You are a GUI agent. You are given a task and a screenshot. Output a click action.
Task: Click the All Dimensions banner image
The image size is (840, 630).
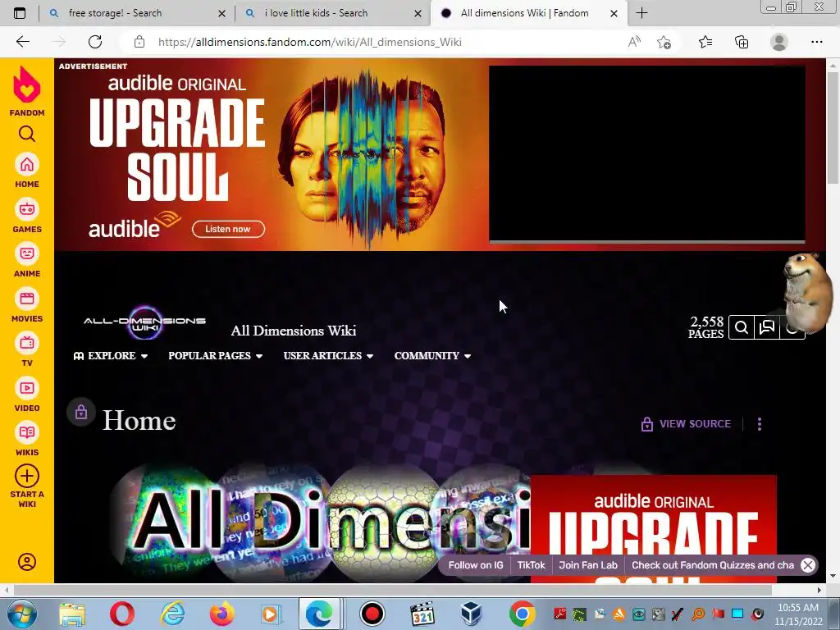(318, 523)
